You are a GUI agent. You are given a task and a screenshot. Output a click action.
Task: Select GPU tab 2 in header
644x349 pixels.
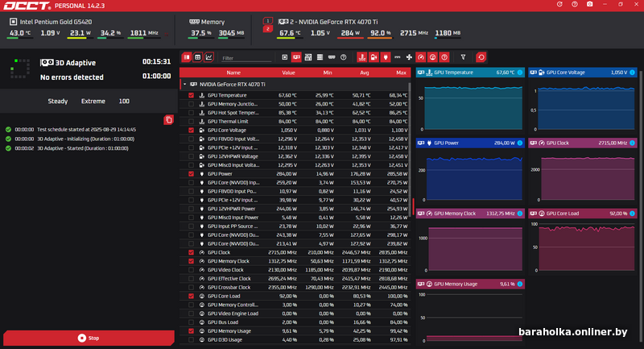click(x=268, y=29)
